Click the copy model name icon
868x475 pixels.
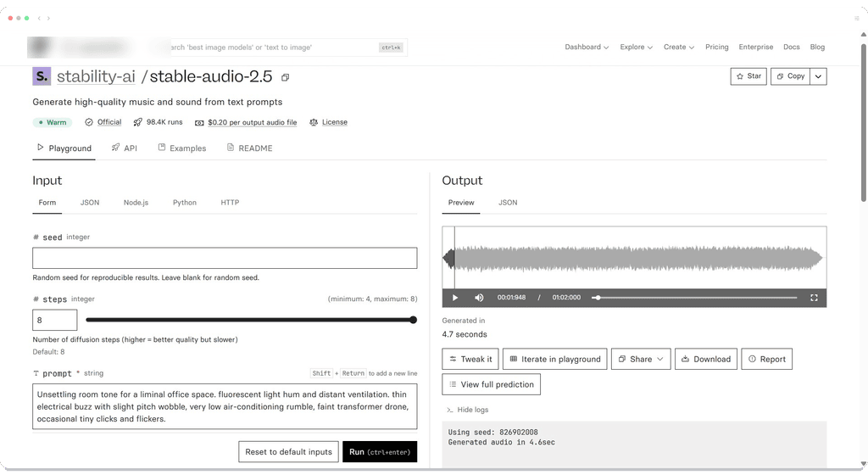coord(285,77)
